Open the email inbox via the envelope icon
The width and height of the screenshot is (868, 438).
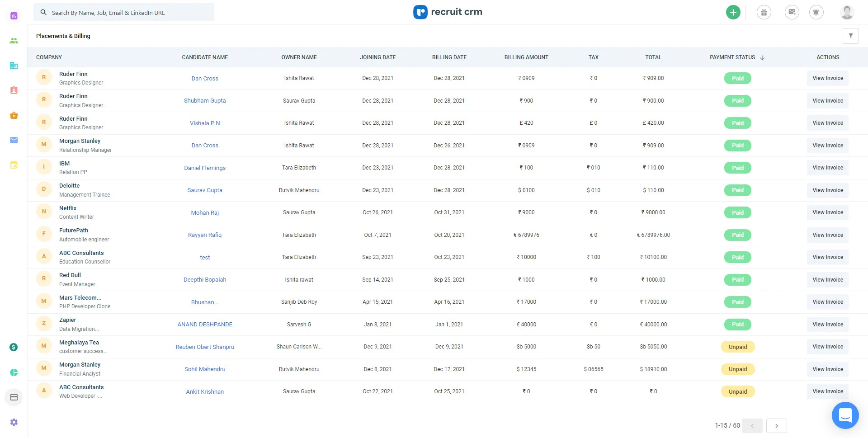point(14,140)
